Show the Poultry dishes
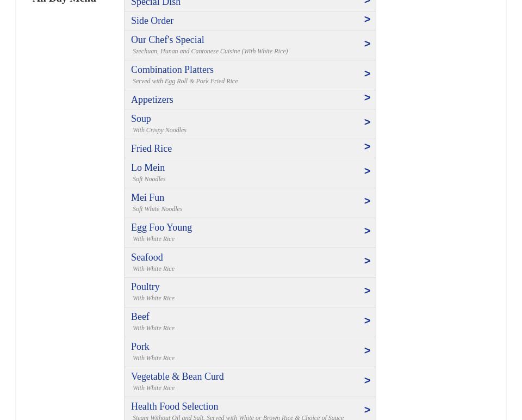 (145, 287)
